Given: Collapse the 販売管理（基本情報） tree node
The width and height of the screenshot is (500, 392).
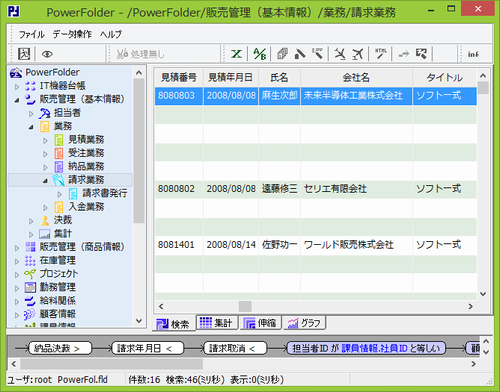Looking at the screenshot, I should 17,100.
